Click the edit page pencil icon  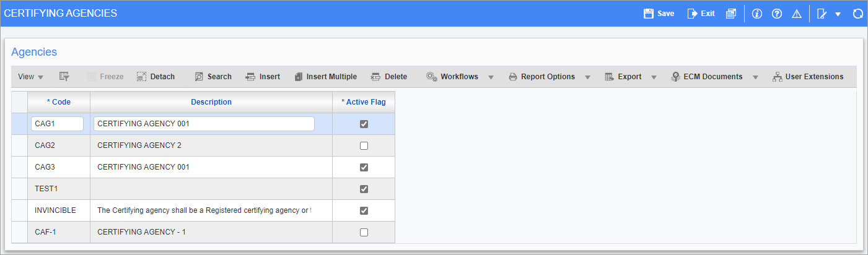(822, 13)
